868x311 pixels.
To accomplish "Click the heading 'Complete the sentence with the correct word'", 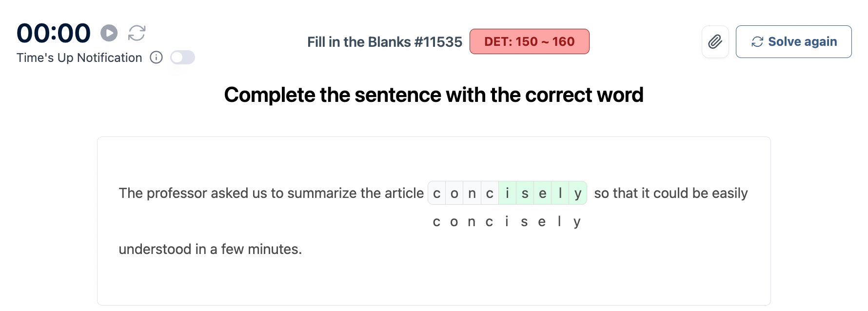I will point(434,95).
